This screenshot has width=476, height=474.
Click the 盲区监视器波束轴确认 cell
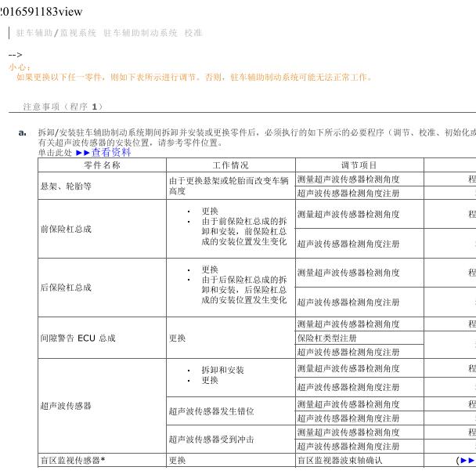359,461
